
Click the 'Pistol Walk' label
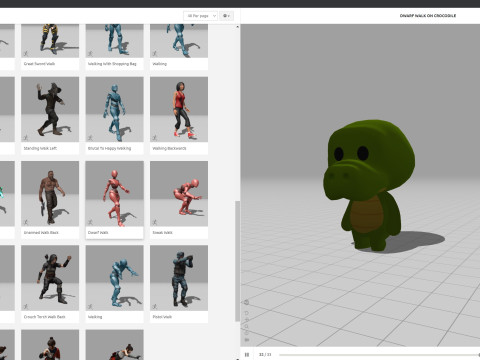coord(162,317)
